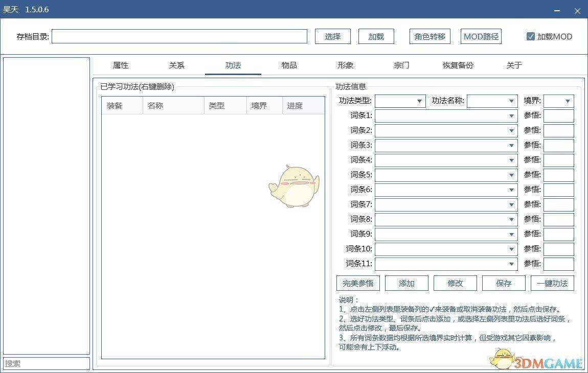Click the 保存 button
The width and height of the screenshot is (588, 373).
(504, 283)
